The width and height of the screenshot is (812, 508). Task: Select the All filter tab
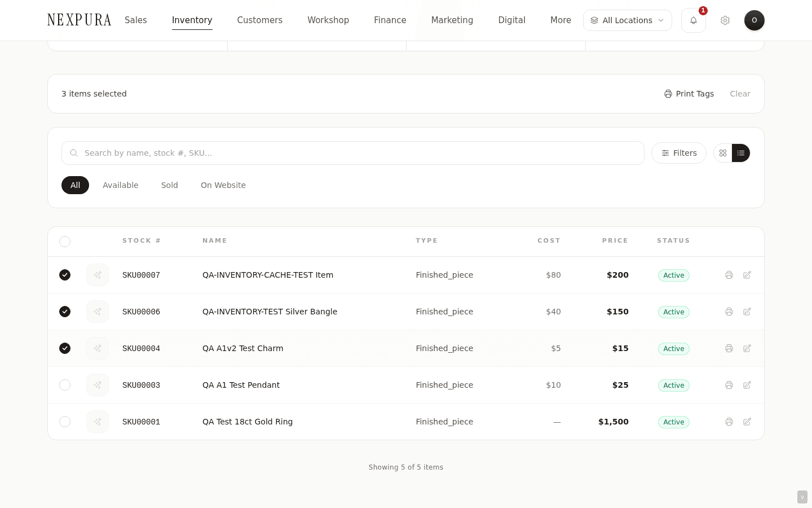(x=75, y=185)
